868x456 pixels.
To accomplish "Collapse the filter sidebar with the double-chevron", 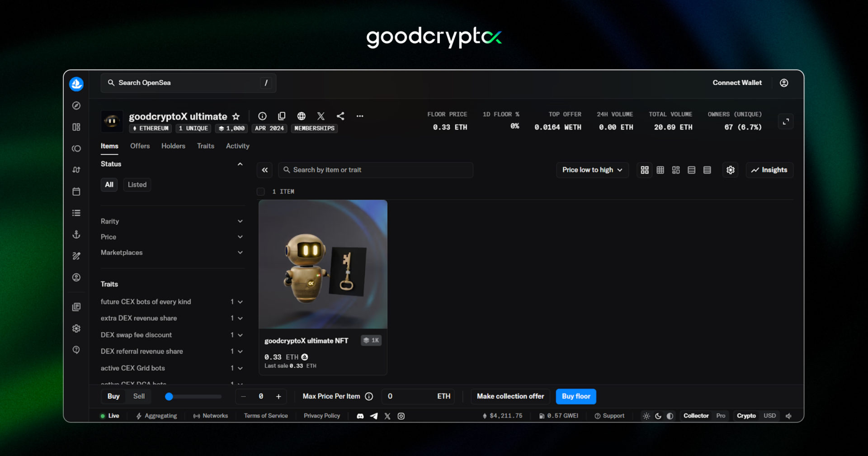I will pyautogui.click(x=265, y=170).
